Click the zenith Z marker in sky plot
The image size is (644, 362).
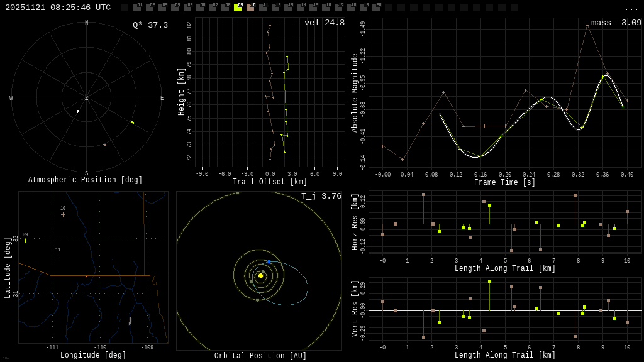pos(86,98)
